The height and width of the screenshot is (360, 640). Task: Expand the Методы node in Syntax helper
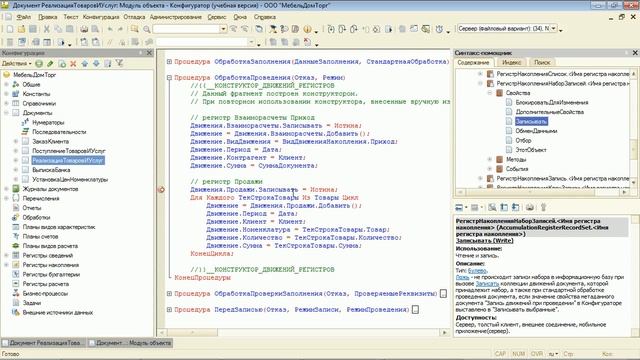490,159
